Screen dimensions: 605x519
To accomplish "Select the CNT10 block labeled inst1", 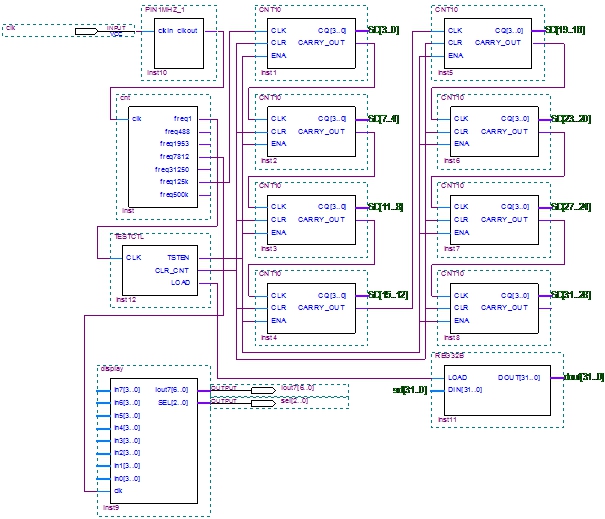I will (311, 44).
